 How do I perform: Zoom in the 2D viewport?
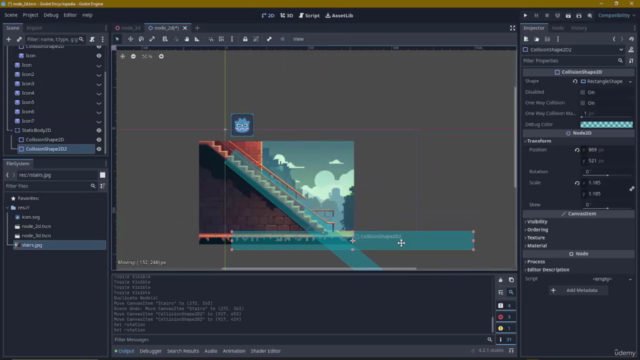coord(161,56)
